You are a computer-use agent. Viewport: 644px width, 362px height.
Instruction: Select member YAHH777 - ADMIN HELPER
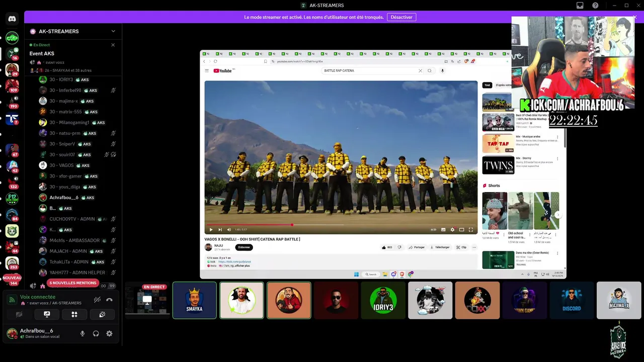[77, 273]
